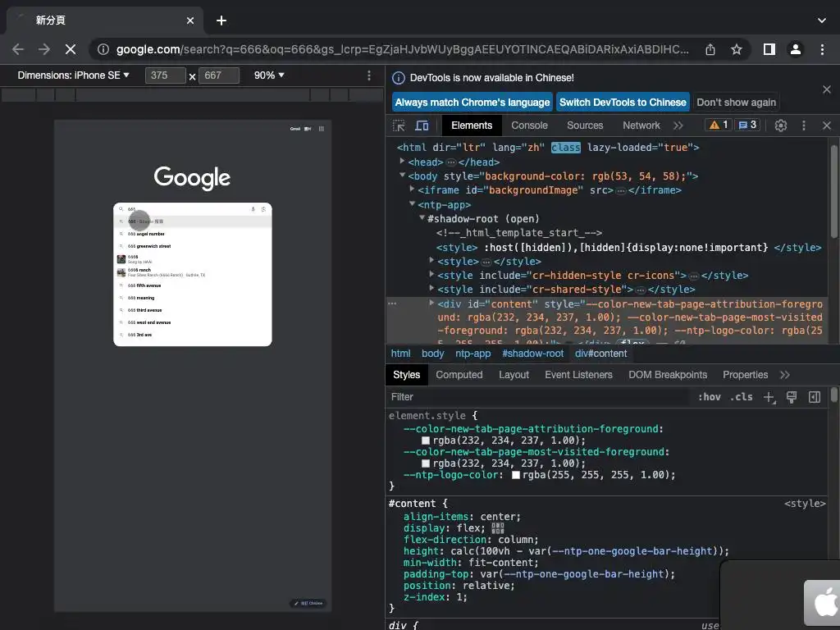Toggle the device toolbar icon
This screenshot has height=630, width=840.
click(422, 126)
